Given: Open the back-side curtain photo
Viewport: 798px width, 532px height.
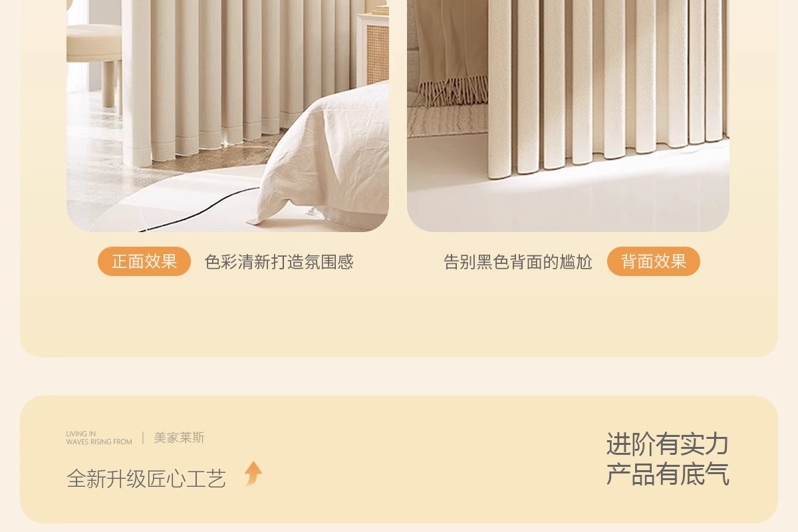Looking at the screenshot, I should (568, 116).
